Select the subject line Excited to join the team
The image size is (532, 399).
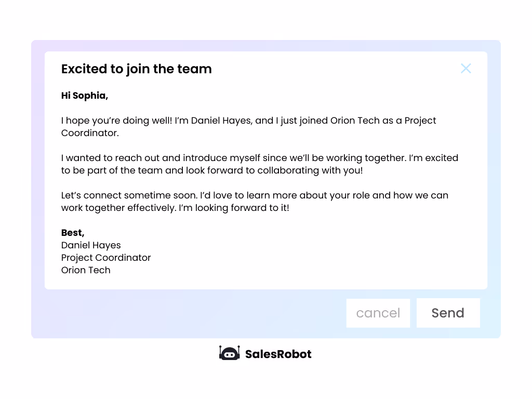[136, 69]
